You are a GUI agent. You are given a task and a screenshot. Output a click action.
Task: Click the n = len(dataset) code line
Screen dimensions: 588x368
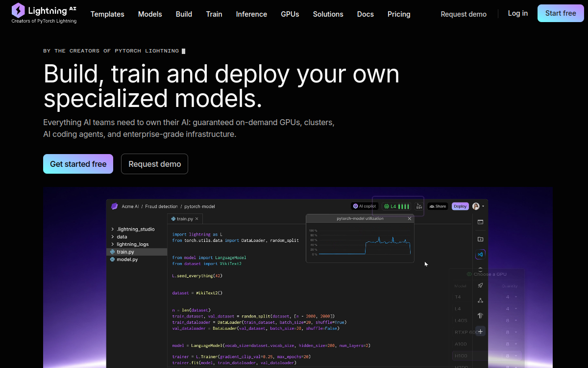pos(192,310)
